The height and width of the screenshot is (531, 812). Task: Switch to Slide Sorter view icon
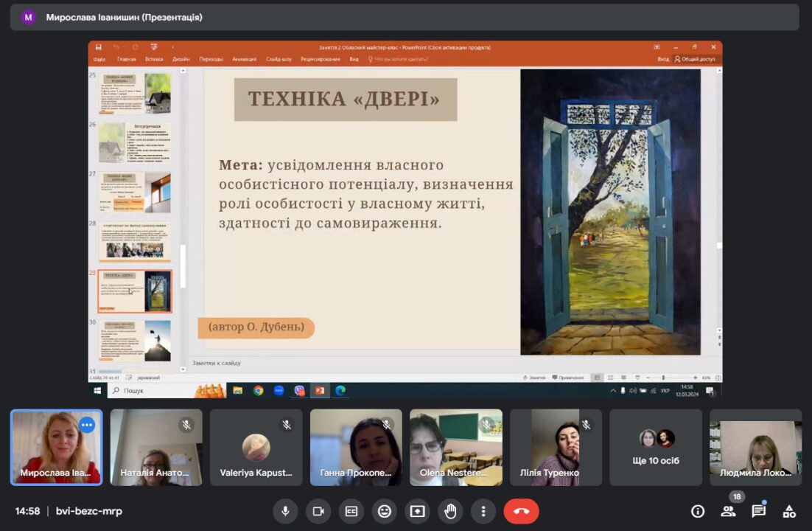click(x=611, y=378)
